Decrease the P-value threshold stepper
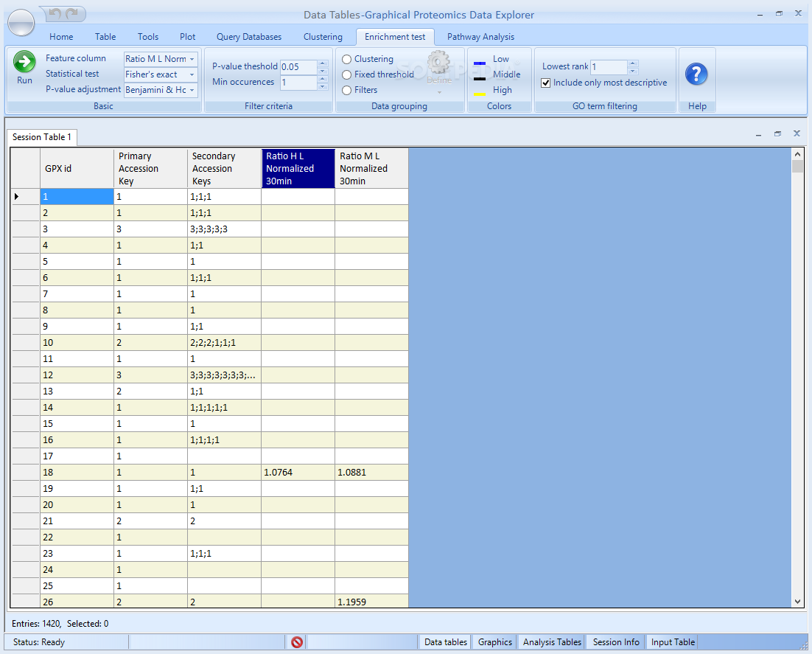The width and height of the screenshot is (812, 654). (x=323, y=71)
